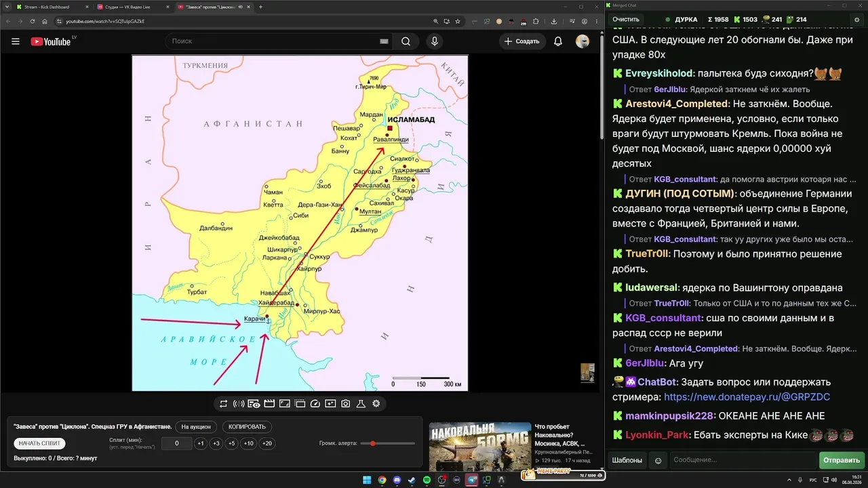
Task: Open the Windows Start menu
Action: pos(367,480)
